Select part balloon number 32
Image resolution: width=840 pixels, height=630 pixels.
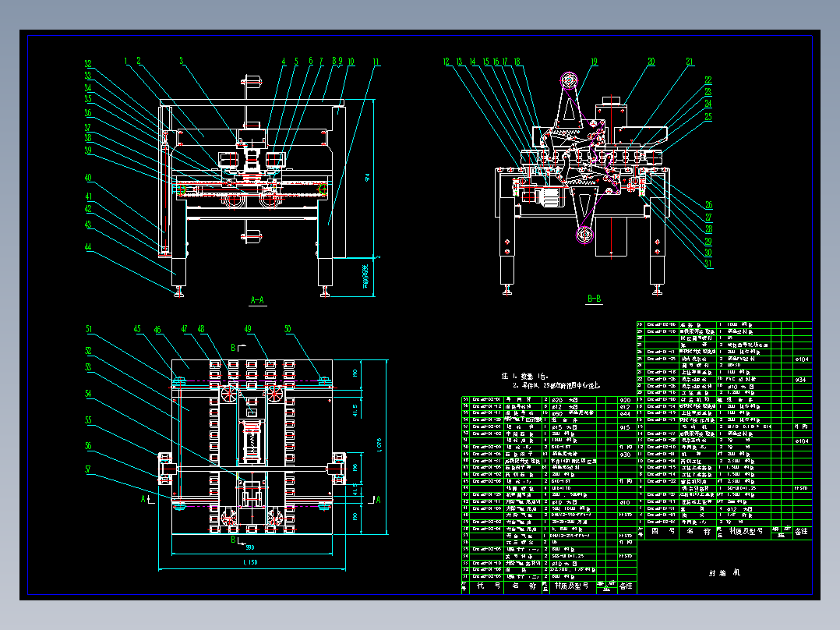pyautogui.click(x=88, y=63)
